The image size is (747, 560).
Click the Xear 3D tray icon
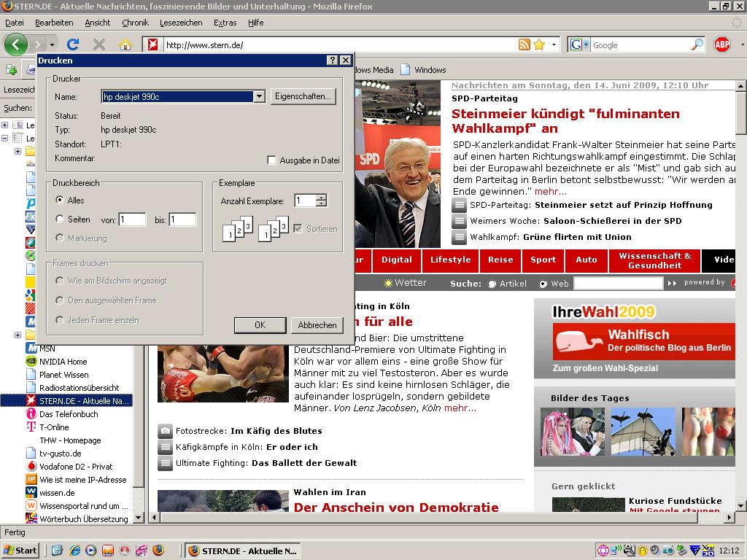[708, 551]
